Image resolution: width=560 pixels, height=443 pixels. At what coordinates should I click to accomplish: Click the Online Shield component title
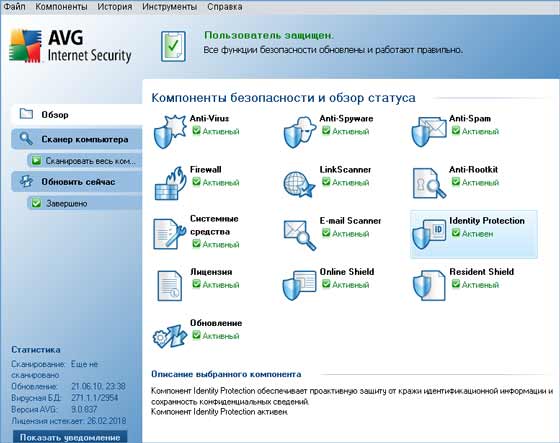pos(347,272)
